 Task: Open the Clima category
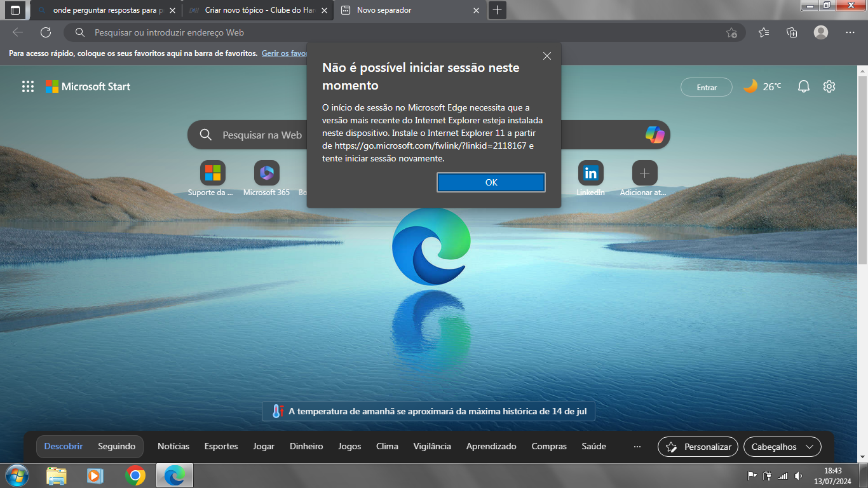click(387, 446)
